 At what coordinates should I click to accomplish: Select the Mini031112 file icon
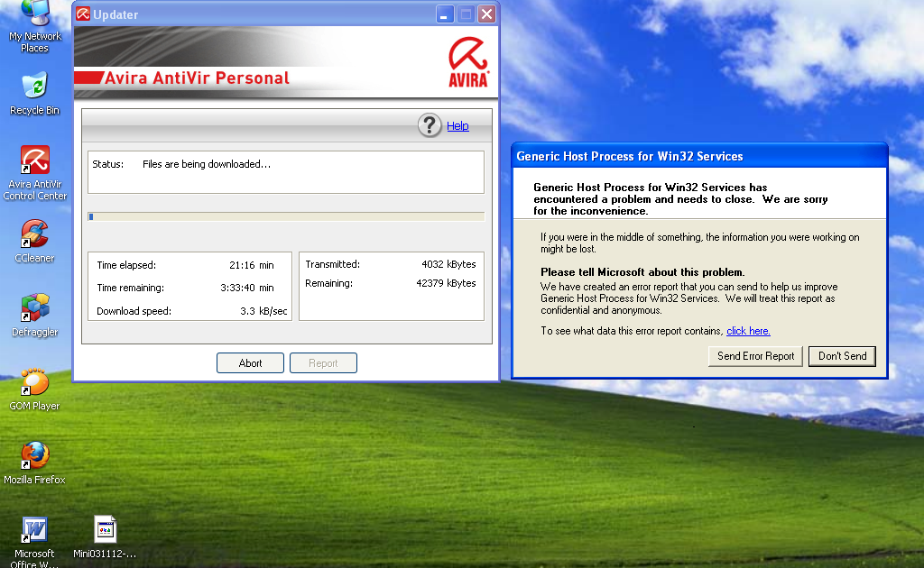tap(105, 536)
